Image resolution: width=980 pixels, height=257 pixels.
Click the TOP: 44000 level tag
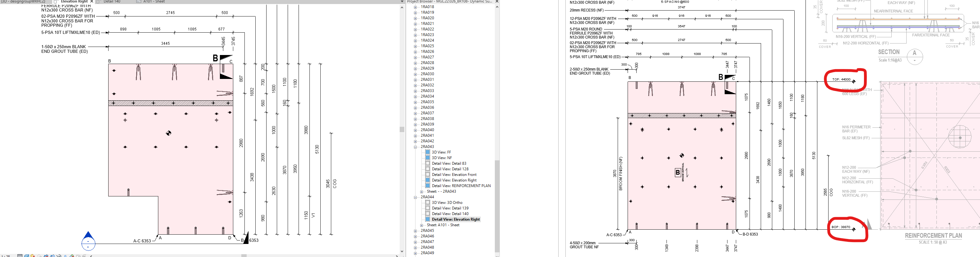[842, 80]
